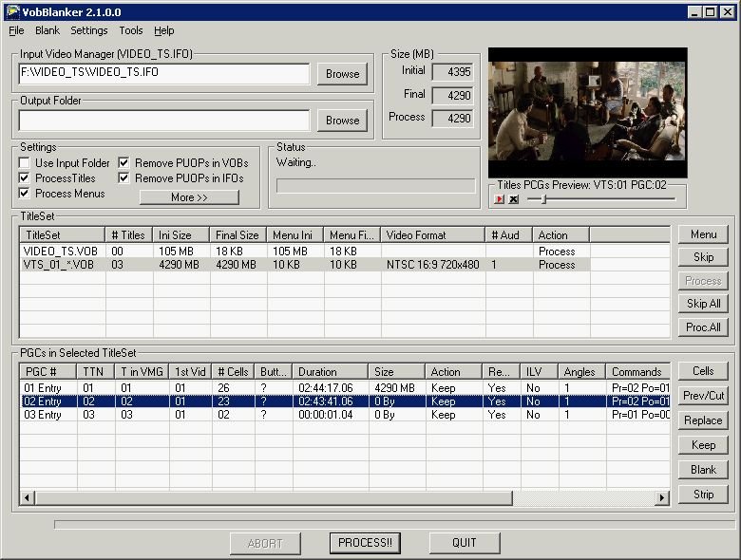This screenshot has width=741, height=560.
Task: Enable the Use Input Folder checkbox
Action: pos(26,163)
